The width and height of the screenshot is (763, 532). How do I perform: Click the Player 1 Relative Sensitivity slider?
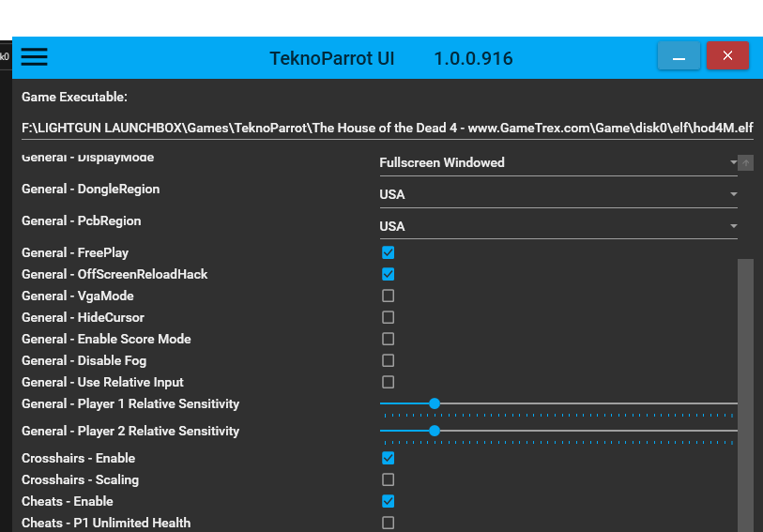(435, 404)
